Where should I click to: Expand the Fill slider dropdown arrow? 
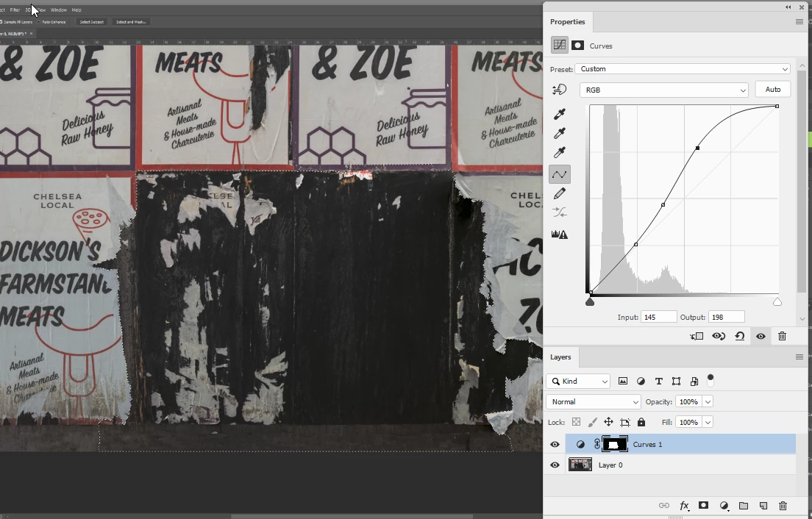pyautogui.click(x=708, y=422)
